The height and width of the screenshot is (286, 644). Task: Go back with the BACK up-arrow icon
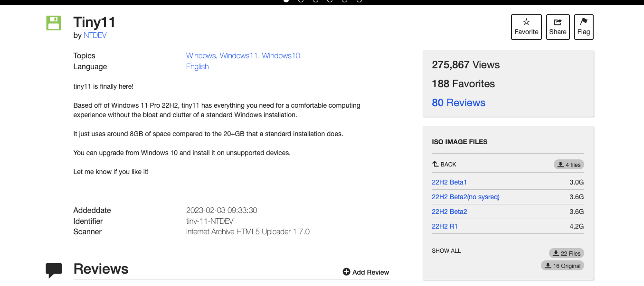435,164
